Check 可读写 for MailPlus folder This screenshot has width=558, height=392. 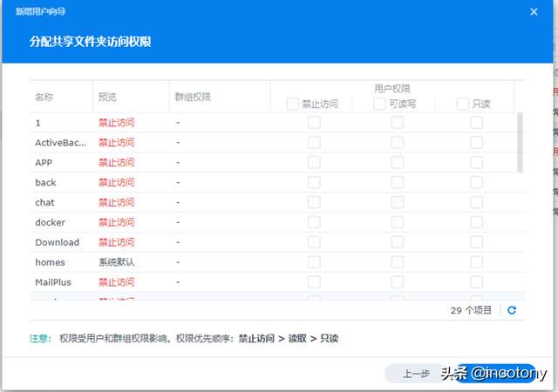pos(398,281)
